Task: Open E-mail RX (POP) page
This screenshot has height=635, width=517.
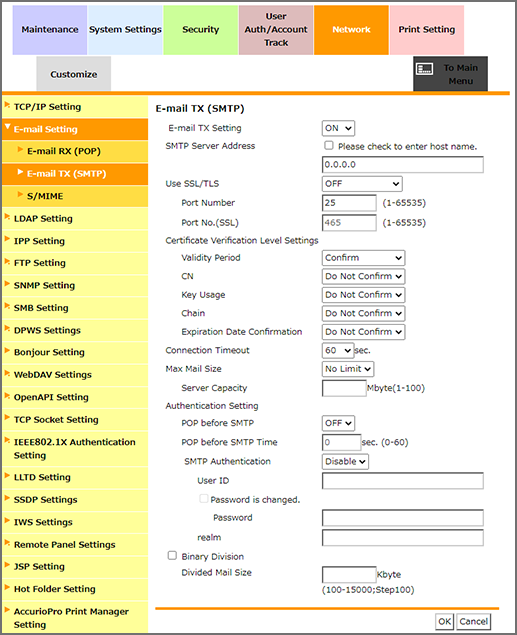Action: pos(75,151)
